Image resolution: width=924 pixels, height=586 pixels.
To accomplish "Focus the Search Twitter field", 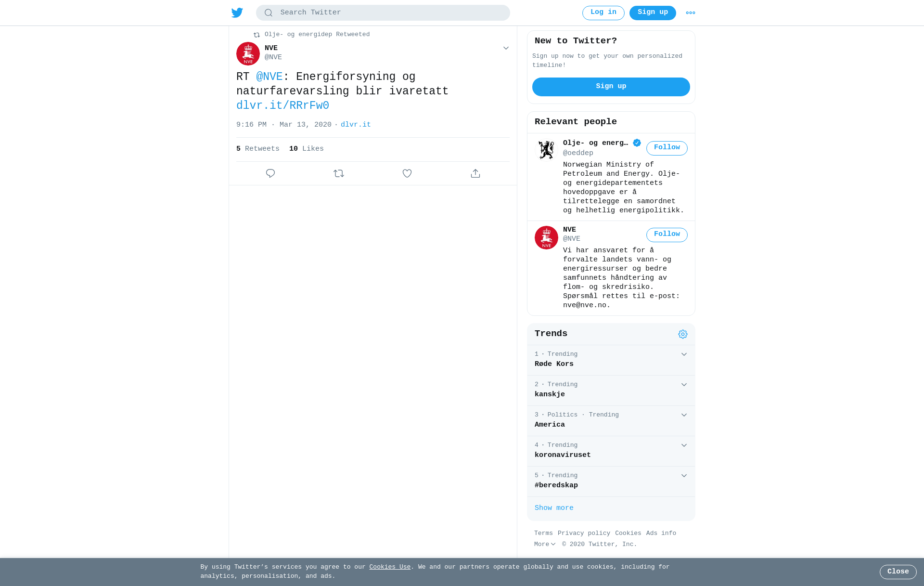I will click(x=383, y=13).
